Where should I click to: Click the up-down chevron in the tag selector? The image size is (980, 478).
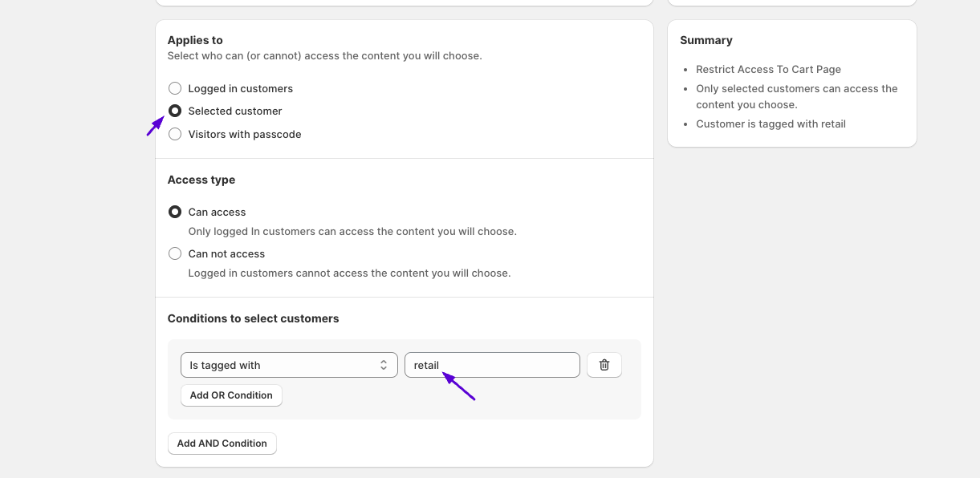coord(384,365)
